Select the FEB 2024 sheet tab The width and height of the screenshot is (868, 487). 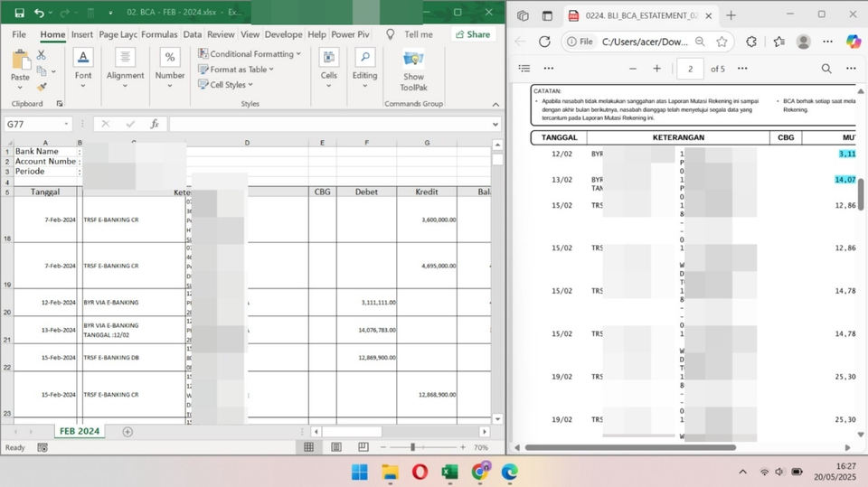coord(80,431)
